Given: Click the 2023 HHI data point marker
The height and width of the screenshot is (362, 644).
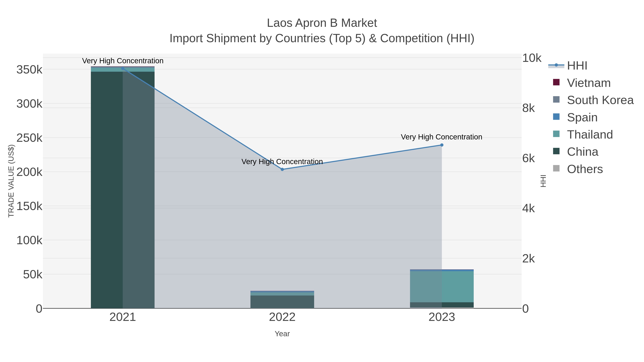Looking at the screenshot, I should pyautogui.click(x=442, y=145).
